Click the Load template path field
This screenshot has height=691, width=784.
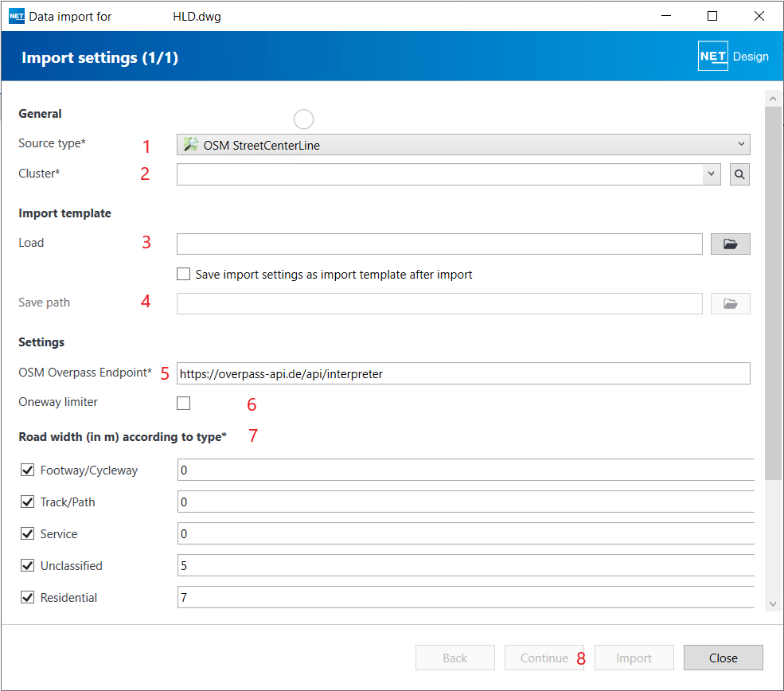pyautogui.click(x=439, y=244)
